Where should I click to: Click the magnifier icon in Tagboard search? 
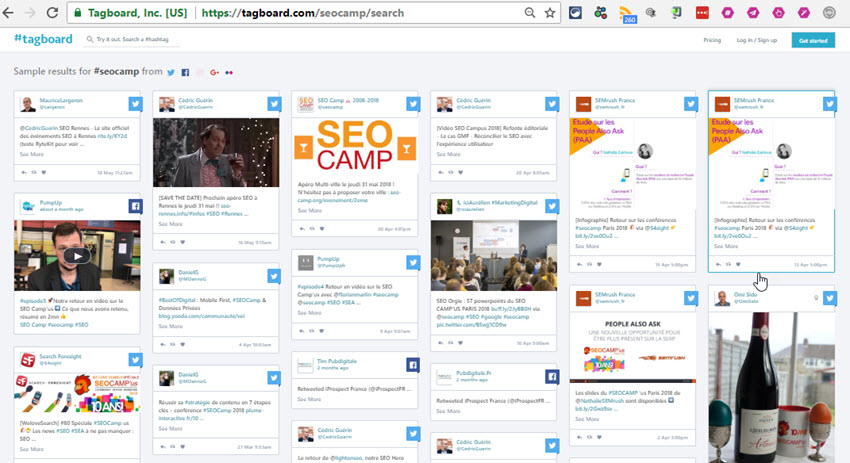point(90,39)
